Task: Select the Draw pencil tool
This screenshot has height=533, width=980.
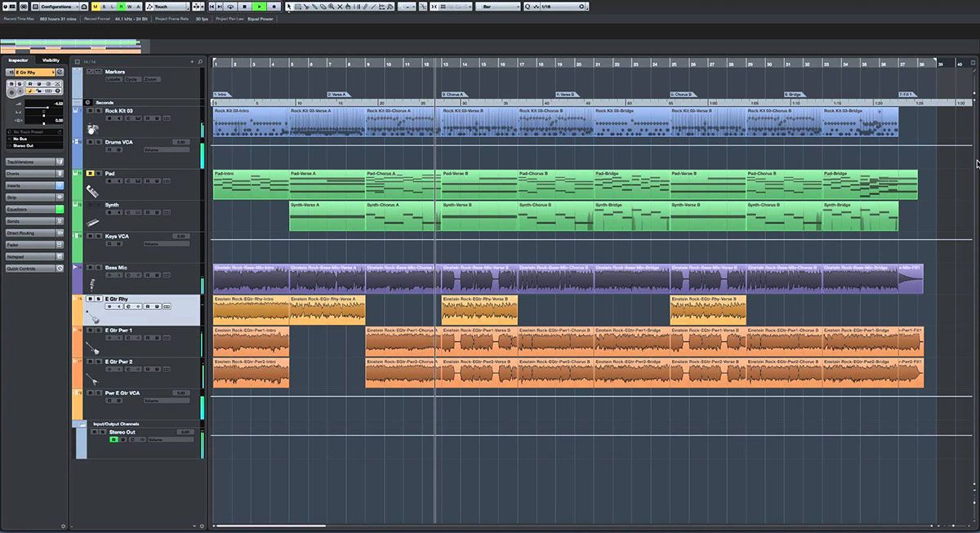Action: (365, 6)
